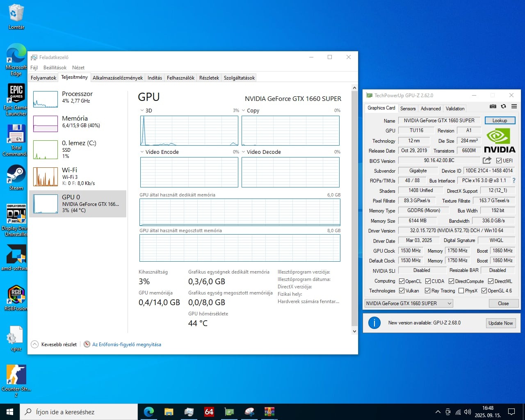This screenshot has height=420, width=525.
Task: Toggle the PhysX checkbox
Action: (461, 291)
